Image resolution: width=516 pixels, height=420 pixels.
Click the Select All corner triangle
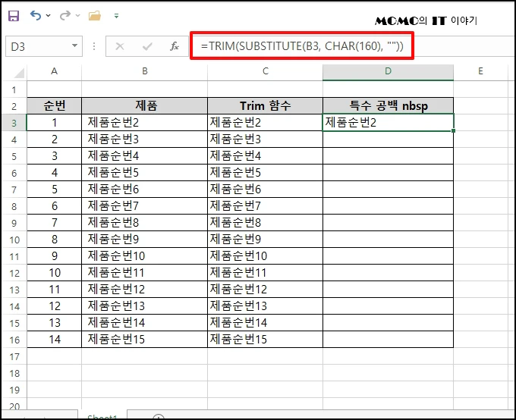click(18, 72)
